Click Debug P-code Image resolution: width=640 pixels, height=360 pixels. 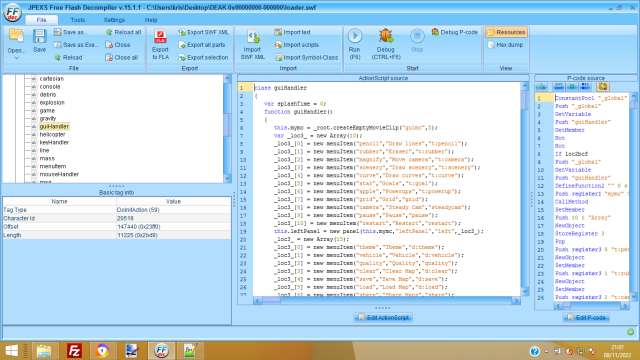click(x=455, y=32)
